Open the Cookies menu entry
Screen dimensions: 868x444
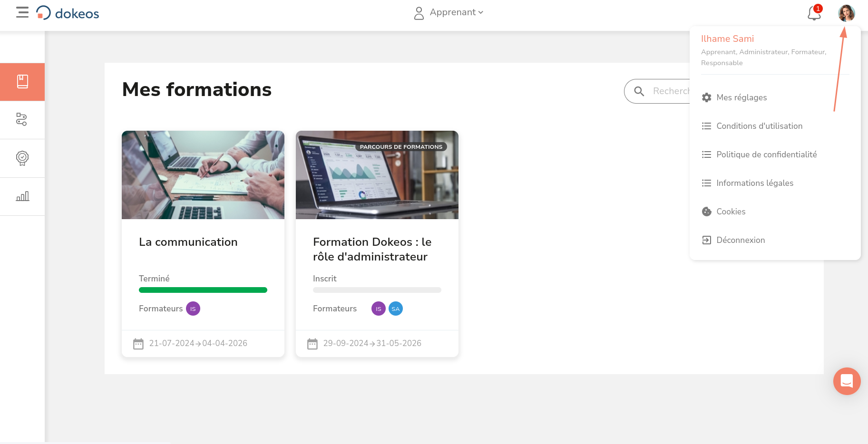tap(731, 212)
